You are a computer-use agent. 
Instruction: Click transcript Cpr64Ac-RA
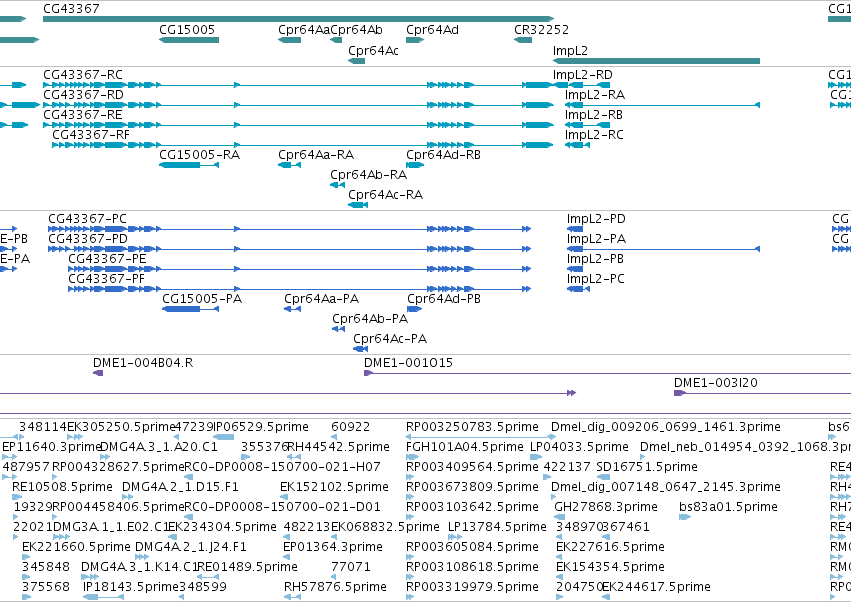tap(358, 205)
